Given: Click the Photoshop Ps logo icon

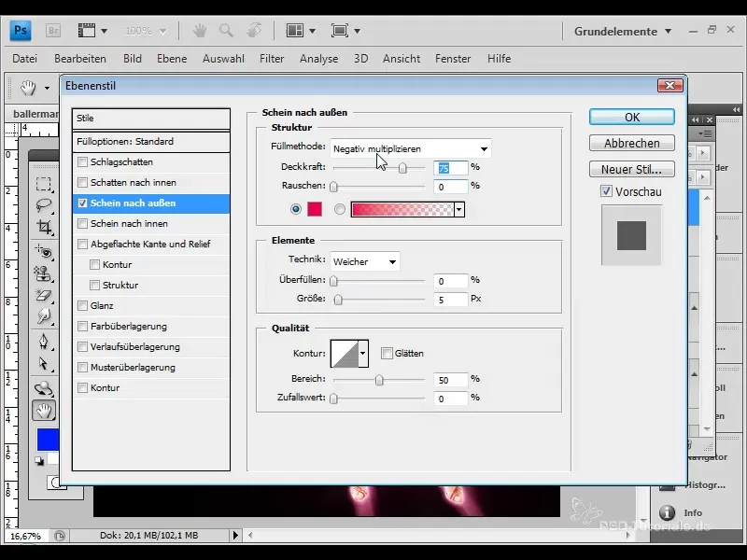Looking at the screenshot, I should tap(20, 31).
